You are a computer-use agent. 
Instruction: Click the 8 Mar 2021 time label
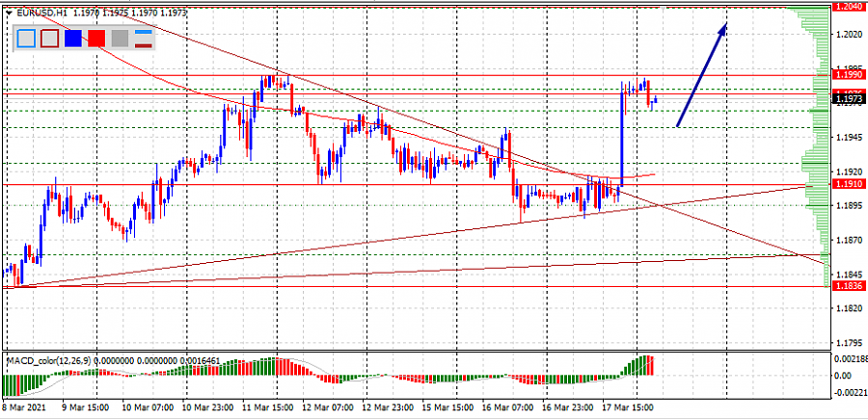tap(24, 407)
